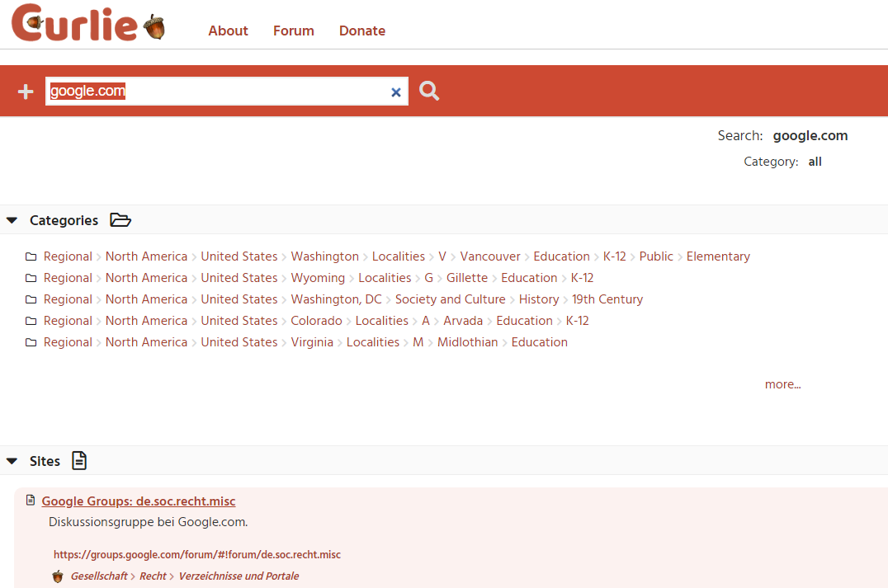Collapse the Categories section
Screen dimensions: 888x588
12,220
